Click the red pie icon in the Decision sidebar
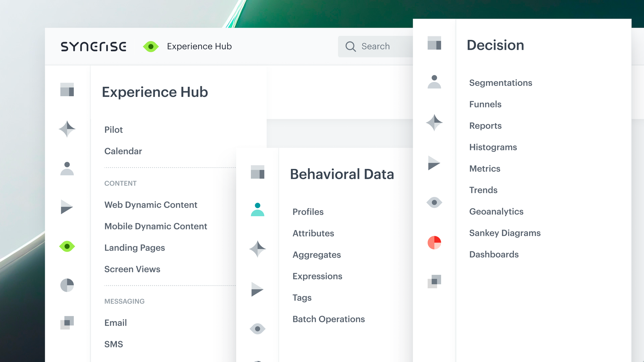Image resolution: width=644 pixels, height=362 pixels. pyautogui.click(x=434, y=243)
